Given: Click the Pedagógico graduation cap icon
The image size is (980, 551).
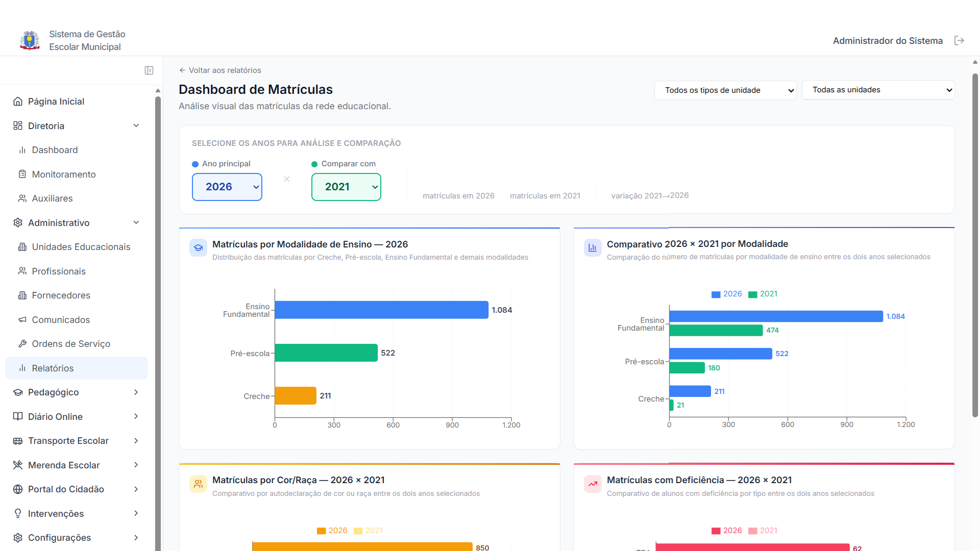Looking at the screenshot, I should tap(18, 392).
